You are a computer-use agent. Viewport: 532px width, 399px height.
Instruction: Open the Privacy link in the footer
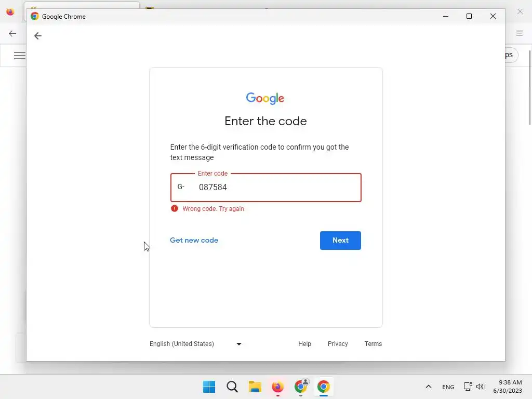click(x=338, y=344)
